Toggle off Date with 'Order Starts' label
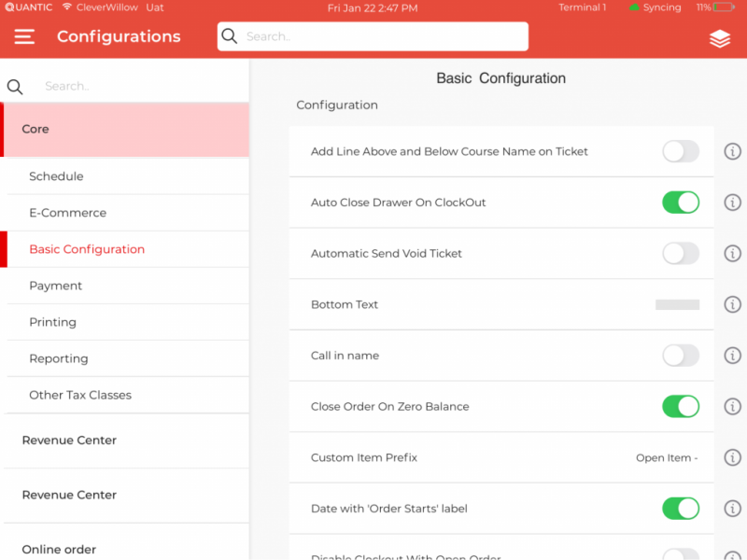This screenshot has width=747, height=560. [x=680, y=509]
